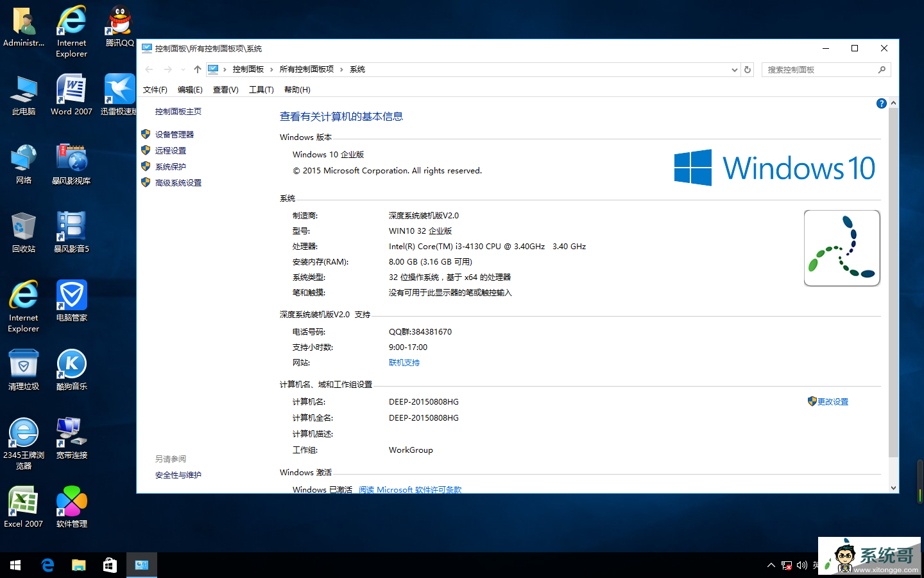Open the 电脑管家 shield desktop icon
The width and height of the screenshot is (924, 578).
[x=71, y=301]
